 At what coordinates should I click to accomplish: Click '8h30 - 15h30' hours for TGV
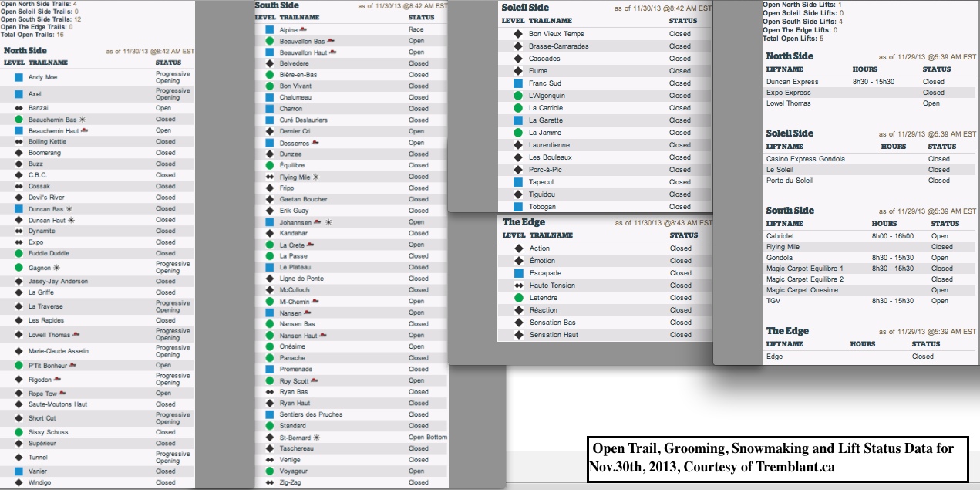click(892, 301)
